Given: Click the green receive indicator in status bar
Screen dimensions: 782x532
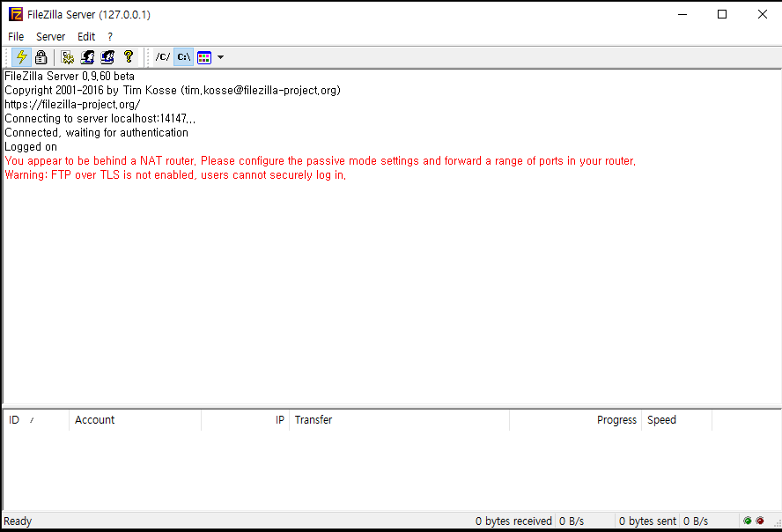Looking at the screenshot, I should [x=747, y=521].
